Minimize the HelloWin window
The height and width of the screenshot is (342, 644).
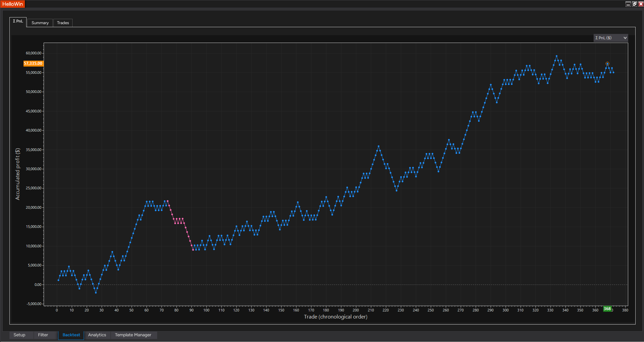(628, 4)
